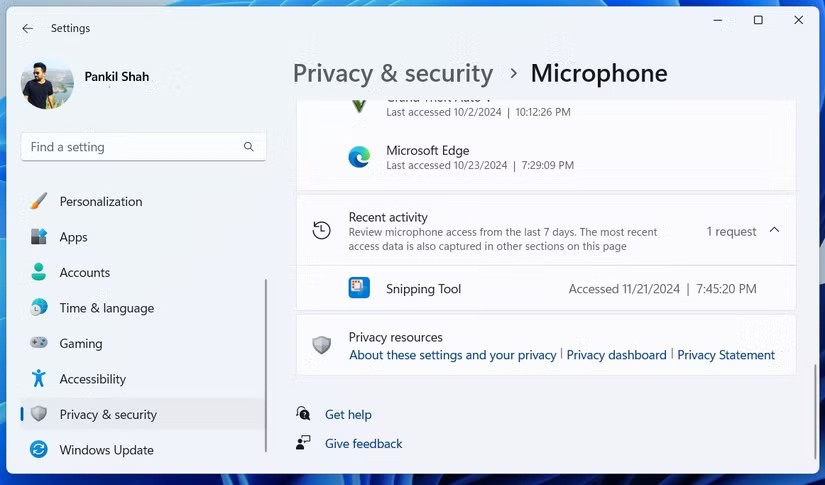Open Personalization settings in sidebar
Image resolution: width=825 pixels, height=485 pixels.
point(100,201)
